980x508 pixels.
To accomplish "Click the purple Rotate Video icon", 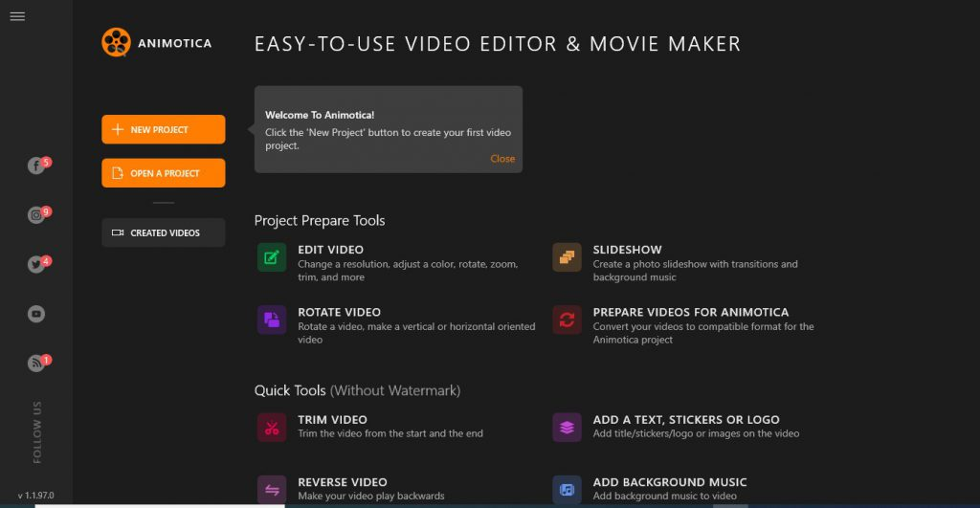I will (x=272, y=320).
